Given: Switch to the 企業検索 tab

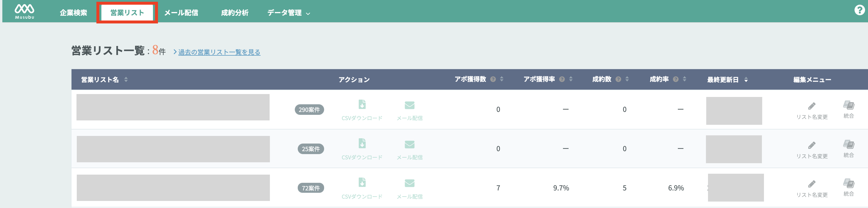Looking at the screenshot, I should coord(74,13).
